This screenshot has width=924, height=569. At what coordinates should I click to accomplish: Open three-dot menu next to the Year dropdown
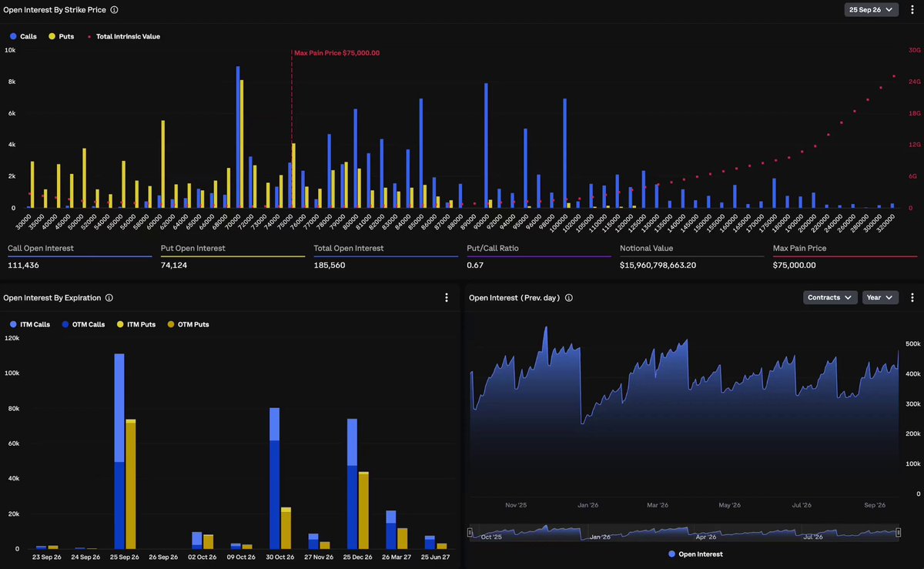point(912,298)
